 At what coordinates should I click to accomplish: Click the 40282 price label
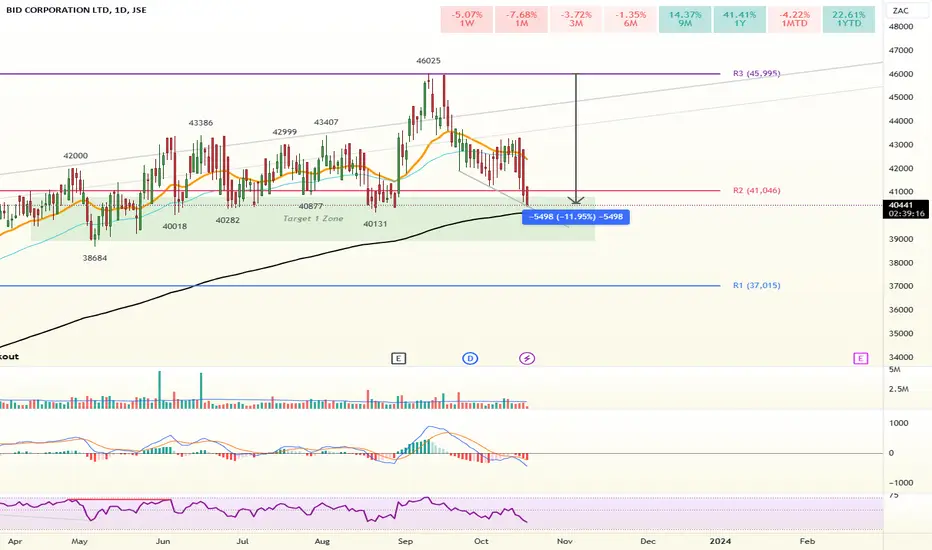click(x=228, y=221)
